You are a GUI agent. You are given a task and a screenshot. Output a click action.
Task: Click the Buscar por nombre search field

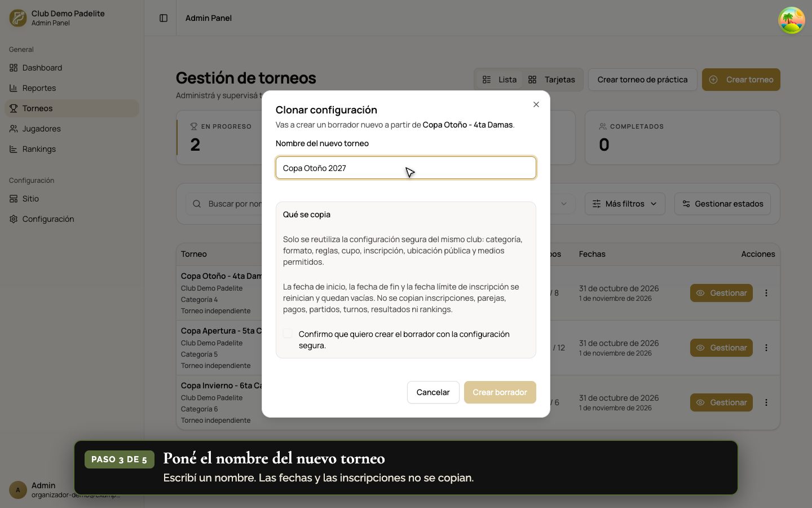235,204
